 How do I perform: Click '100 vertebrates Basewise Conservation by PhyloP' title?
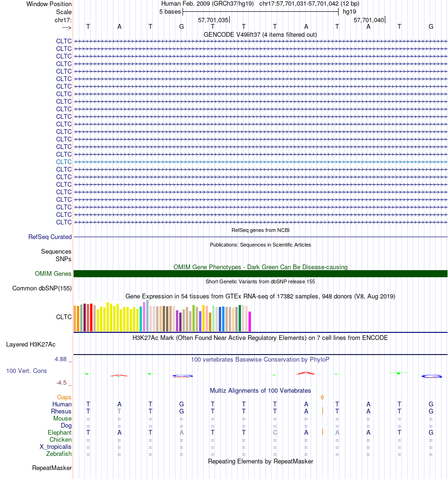click(260, 360)
